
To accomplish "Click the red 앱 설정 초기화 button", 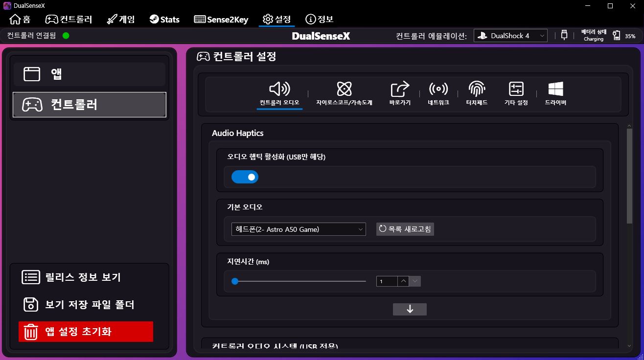I will (86, 332).
